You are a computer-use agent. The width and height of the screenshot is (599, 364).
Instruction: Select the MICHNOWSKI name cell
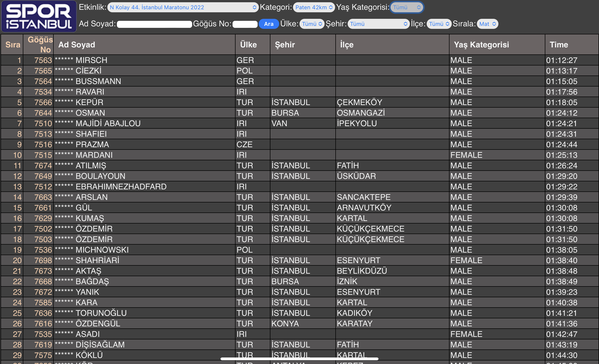(144, 250)
